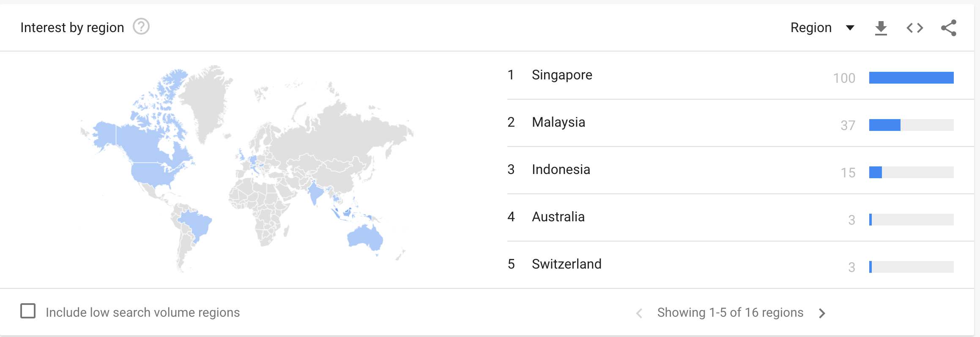Open the Indonesia region result
The width and height of the screenshot is (980, 337).
click(x=561, y=170)
